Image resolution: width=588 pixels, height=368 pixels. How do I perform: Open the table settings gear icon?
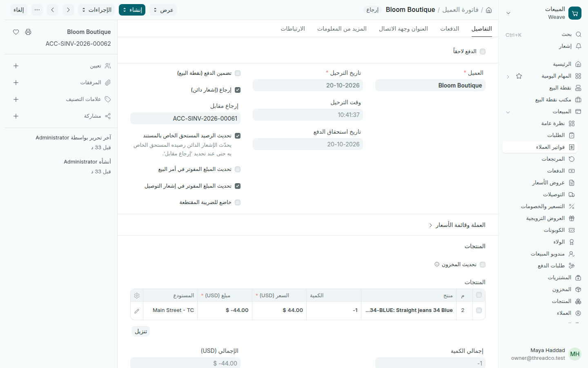(x=137, y=296)
